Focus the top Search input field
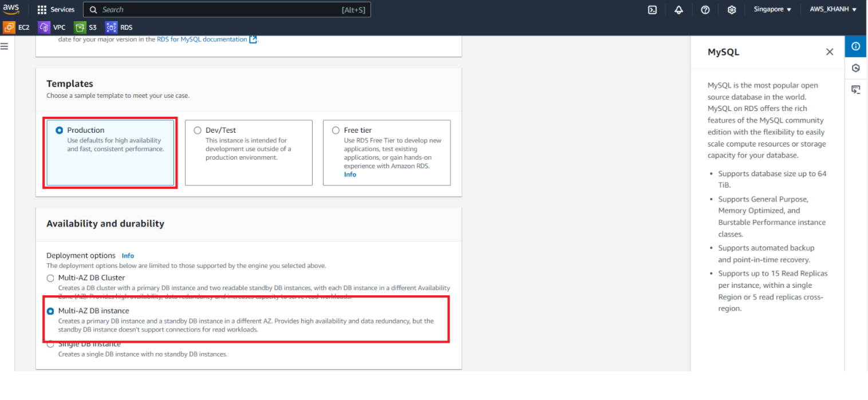This screenshot has width=868, height=400. tap(227, 10)
